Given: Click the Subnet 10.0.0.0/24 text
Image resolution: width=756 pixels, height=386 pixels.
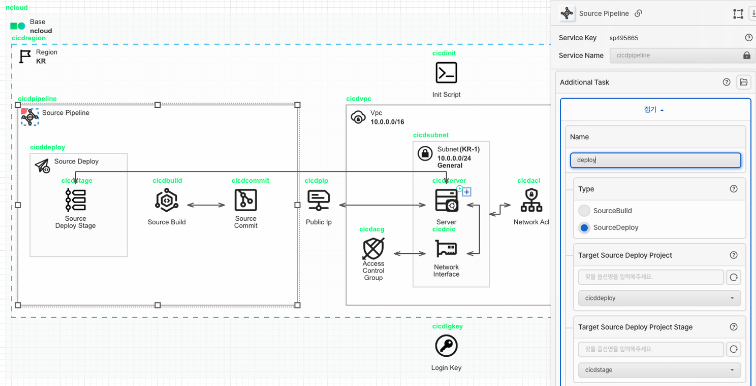Looking at the screenshot, I should (454, 158).
